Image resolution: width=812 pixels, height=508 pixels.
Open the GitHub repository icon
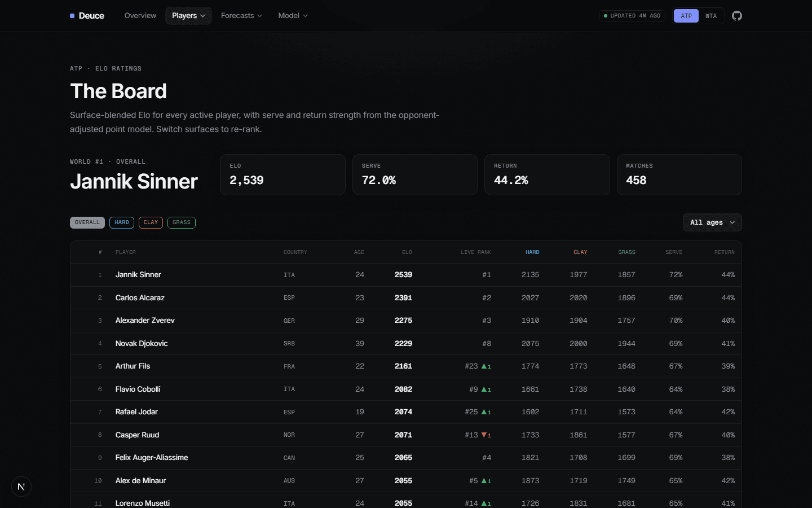tap(737, 16)
